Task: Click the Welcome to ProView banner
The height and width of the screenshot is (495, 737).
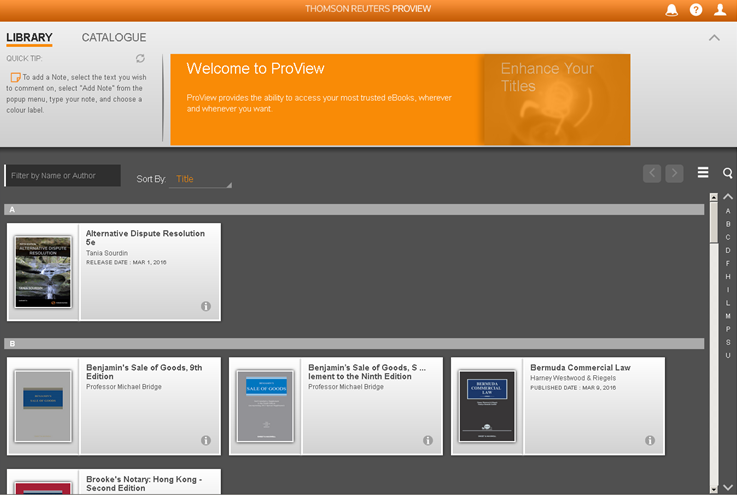Action: click(326, 100)
